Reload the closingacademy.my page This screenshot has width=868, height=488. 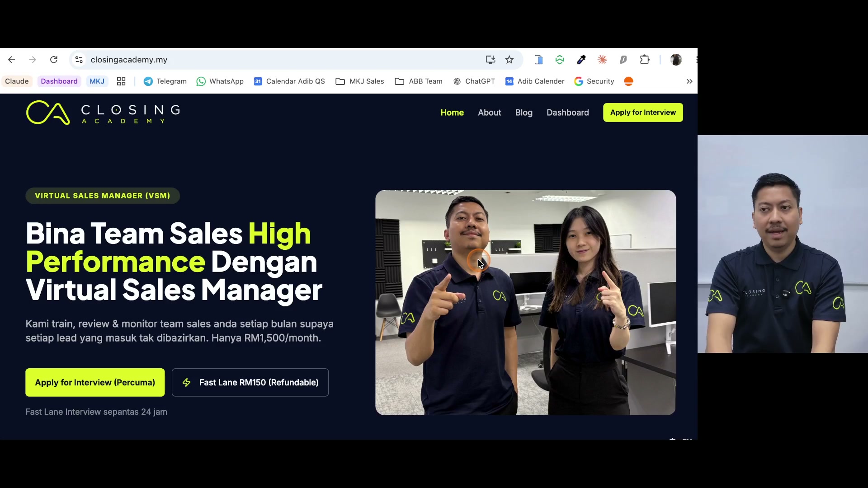click(x=54, y=60)
